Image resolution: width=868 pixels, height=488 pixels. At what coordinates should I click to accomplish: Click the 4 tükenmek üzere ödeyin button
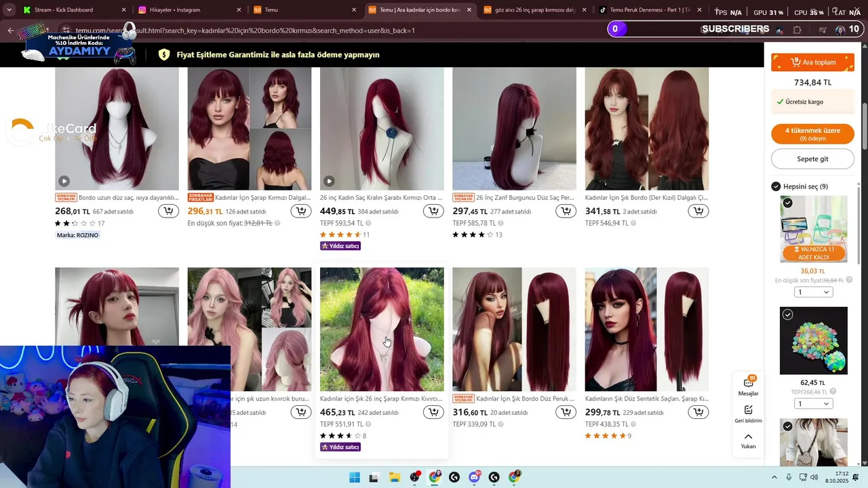812,134
